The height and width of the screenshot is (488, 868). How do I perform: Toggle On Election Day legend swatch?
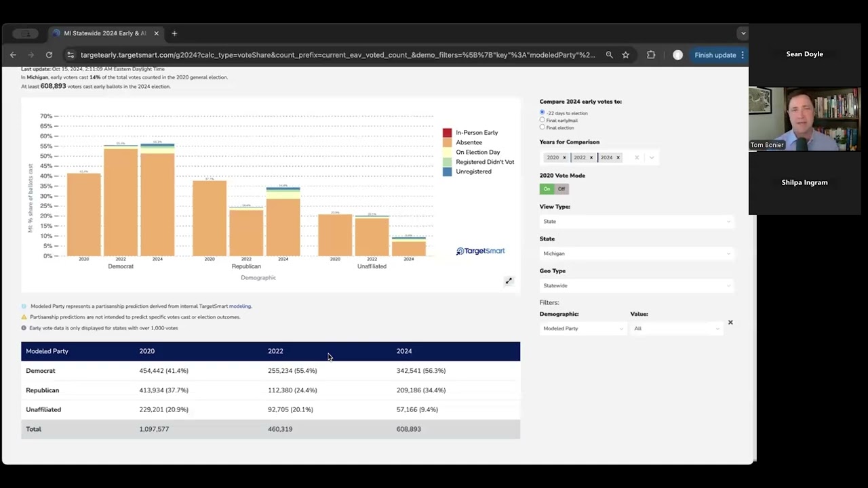(x=448, y=152)
